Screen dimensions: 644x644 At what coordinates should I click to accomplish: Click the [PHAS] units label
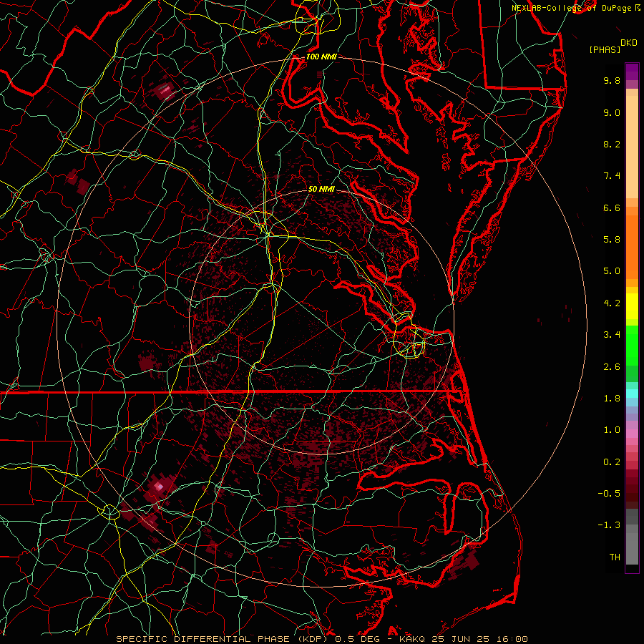[605, 49]
